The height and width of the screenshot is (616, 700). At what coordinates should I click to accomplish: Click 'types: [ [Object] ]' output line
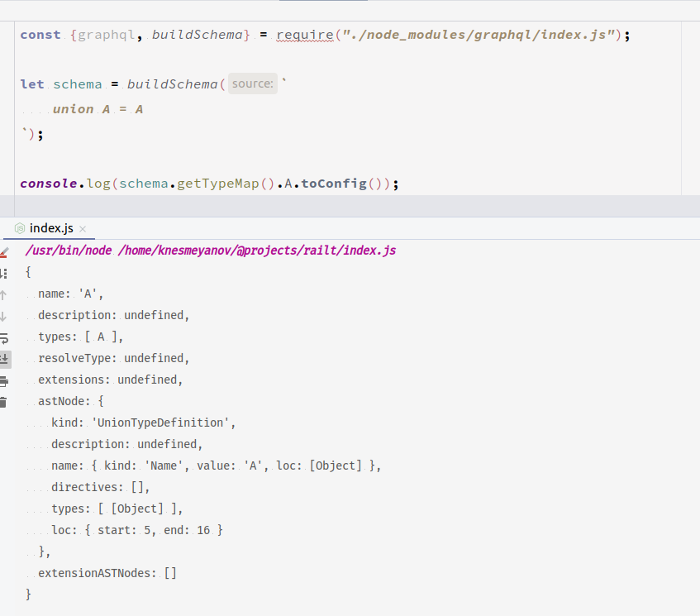point(117,509)
